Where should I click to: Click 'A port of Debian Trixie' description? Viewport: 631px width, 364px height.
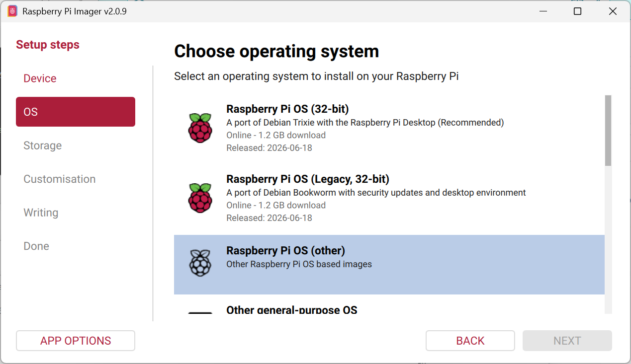(x=365, y=122)
